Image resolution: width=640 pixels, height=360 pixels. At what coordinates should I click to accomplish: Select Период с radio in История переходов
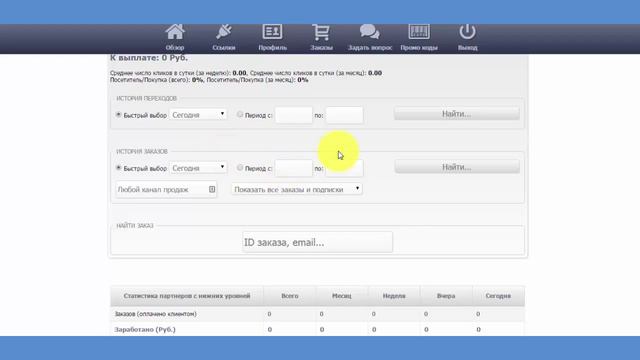click(240, 115)
